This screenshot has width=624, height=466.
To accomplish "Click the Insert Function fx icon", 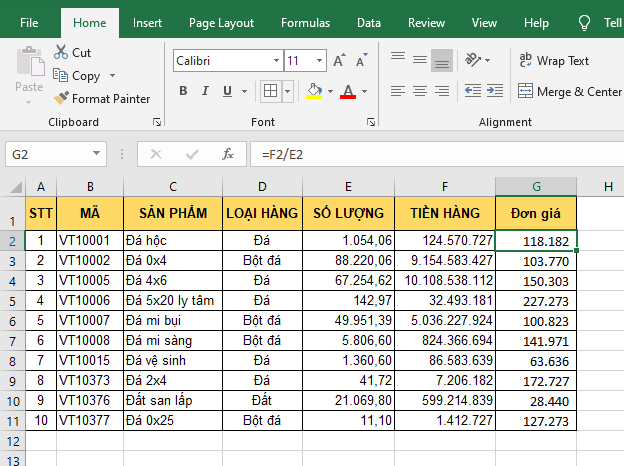I will click(x=228, y=154).
